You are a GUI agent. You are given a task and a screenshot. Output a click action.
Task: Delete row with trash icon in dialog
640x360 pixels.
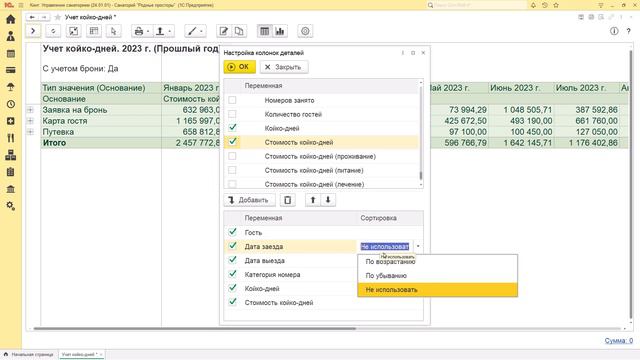pos(287,200)
